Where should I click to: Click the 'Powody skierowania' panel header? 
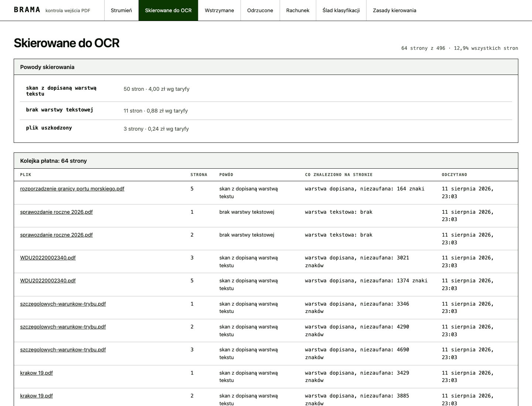click(266, 67)
